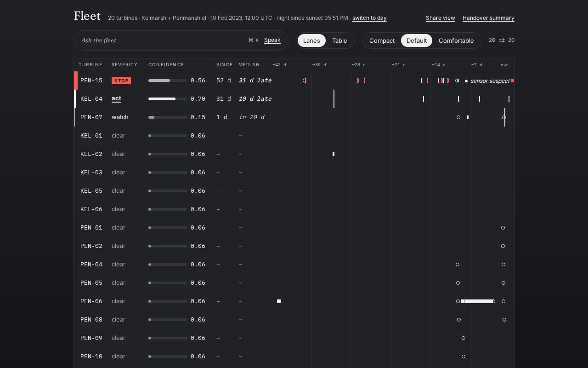Click the watch severity on PEN-07
The width and height of the screenshot is (588, 368).
tap(120, 117)
